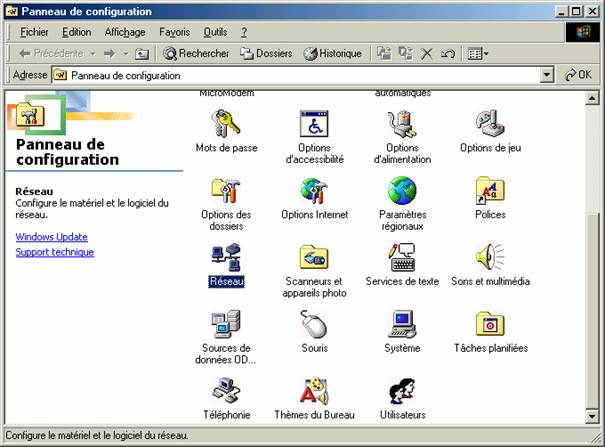Image resolution: width=605 pixels, height=447 pixels.
Task: Open Sources de données ODBC icon
Action: coord(226,324)
